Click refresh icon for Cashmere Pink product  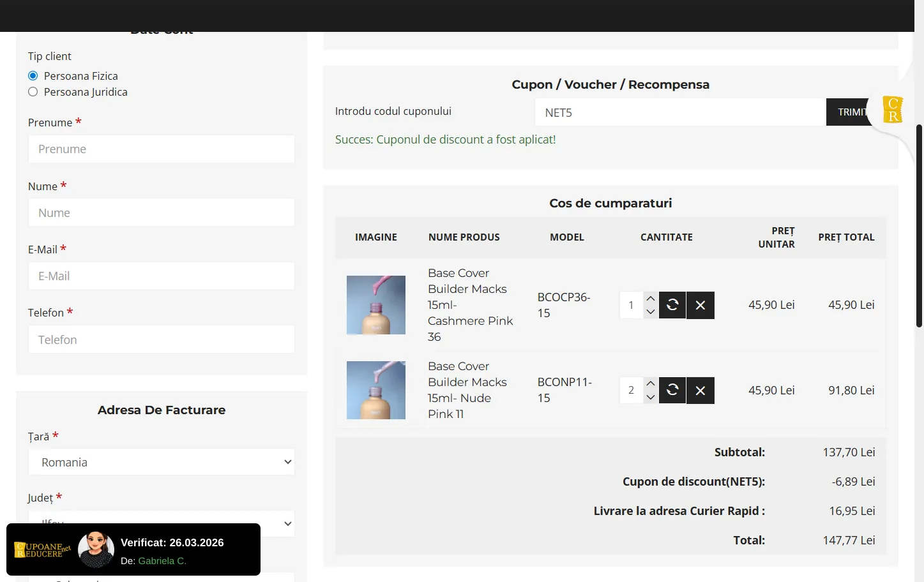672,305
